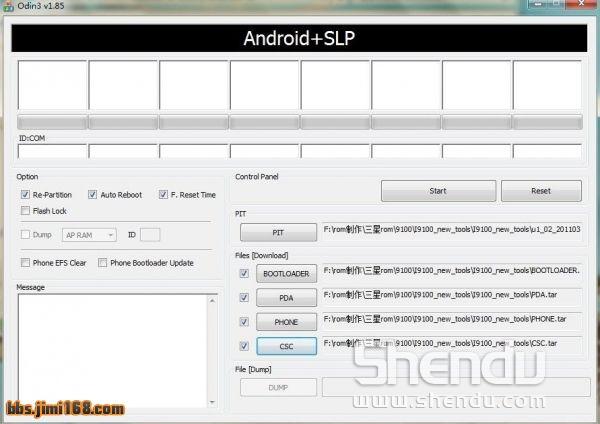Image resolution: width=600 pixels, height=424 pixels.
Task: Enable the Re-Partition checkbox
Action: pos(25,195)
